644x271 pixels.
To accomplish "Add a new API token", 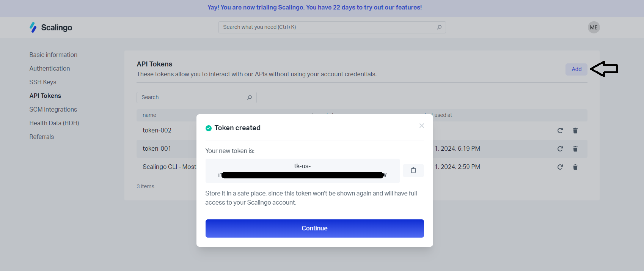I will tap(576, 69).
